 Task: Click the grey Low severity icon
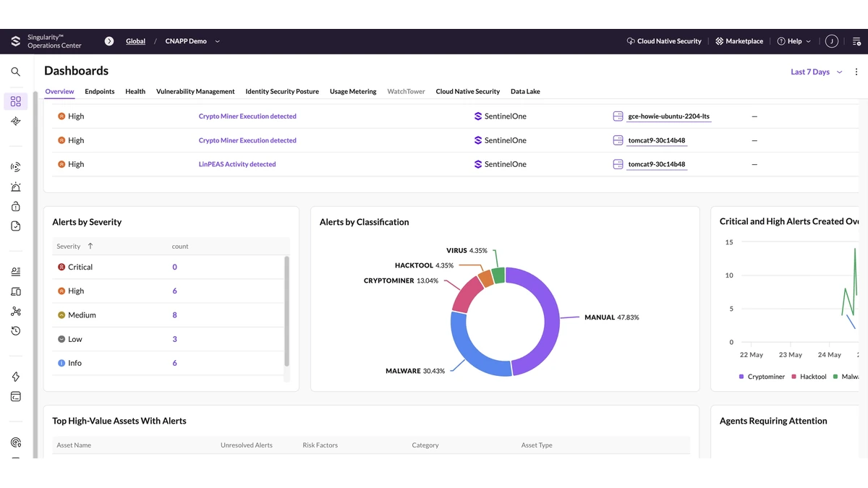tap(61, 339)
